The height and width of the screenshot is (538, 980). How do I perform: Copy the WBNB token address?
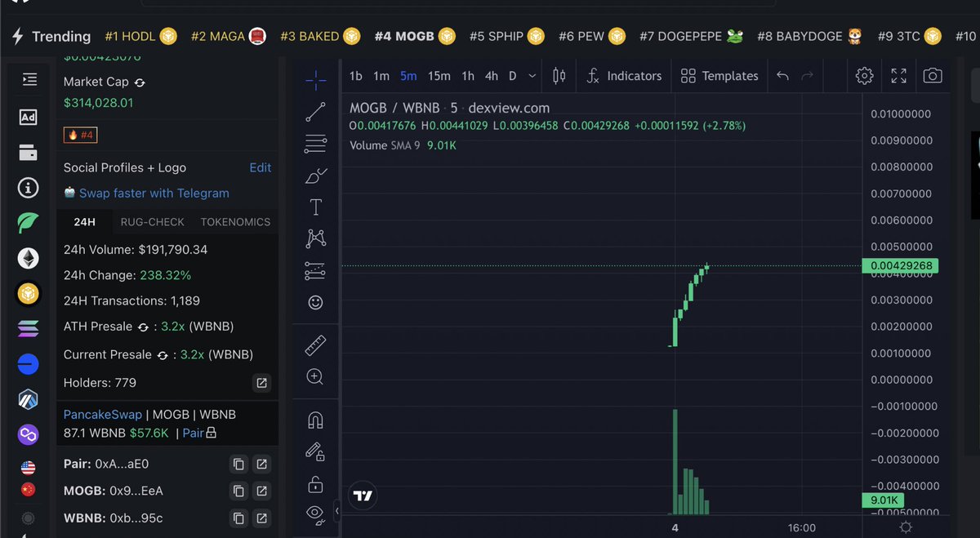click(x=238, y=518)
